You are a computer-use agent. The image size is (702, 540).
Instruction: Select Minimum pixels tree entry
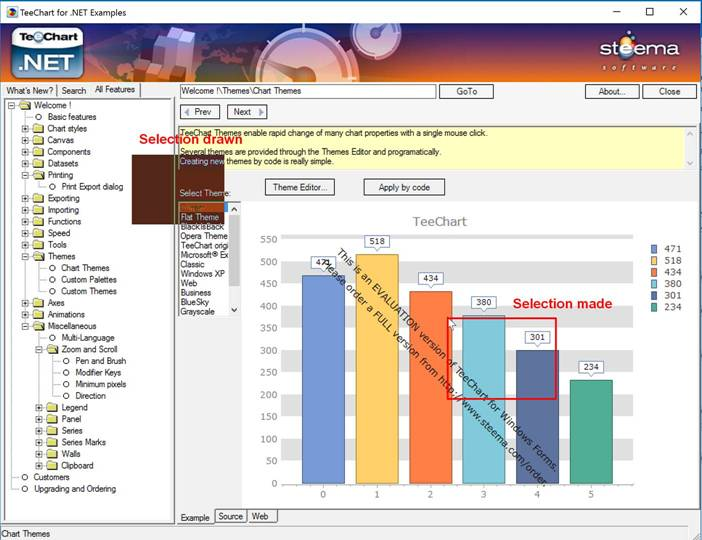[101, 384]
